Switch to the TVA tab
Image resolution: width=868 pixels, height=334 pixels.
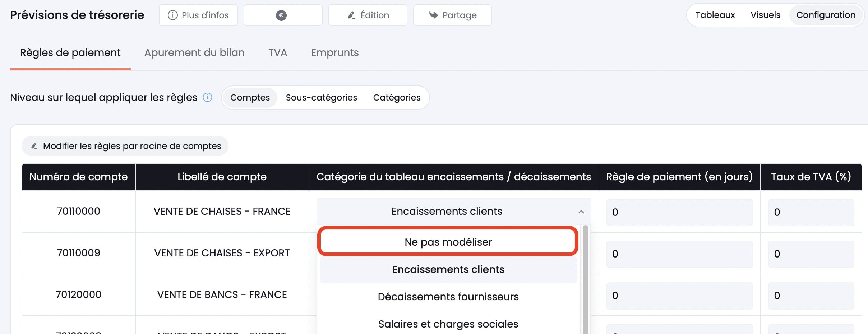[277, 52]
